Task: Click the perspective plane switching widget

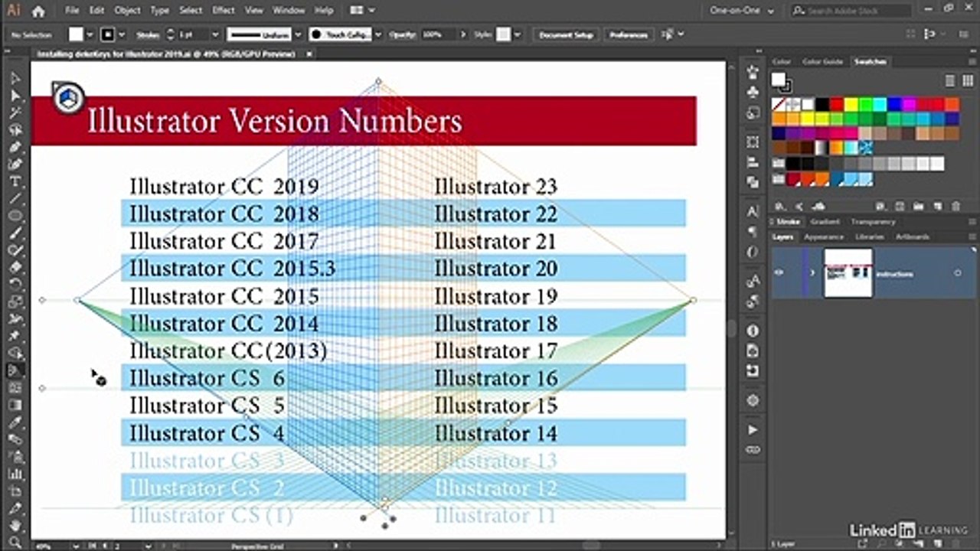Action: [68, 97]
